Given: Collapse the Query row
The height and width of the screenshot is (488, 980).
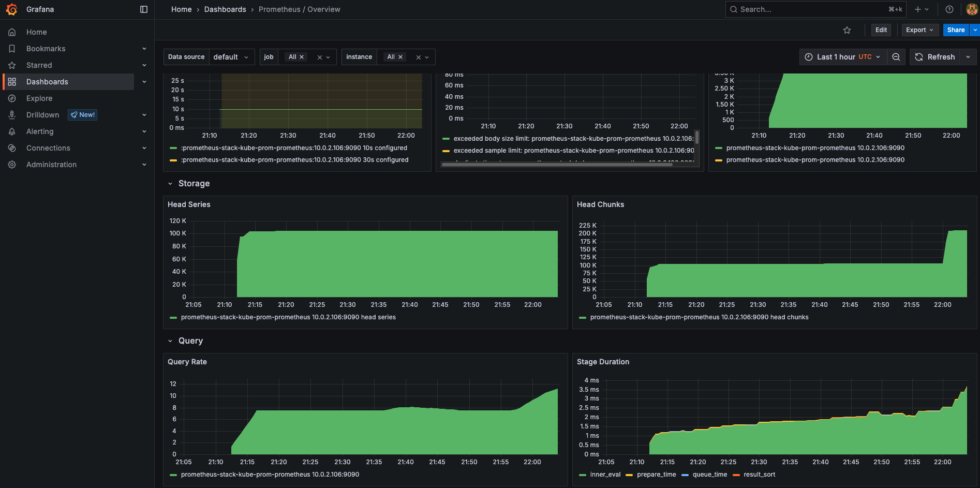Looking at the screenshot, I should [170, 341].
